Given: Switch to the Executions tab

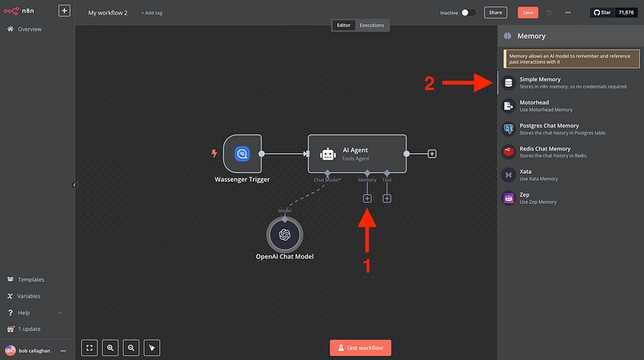Looking at the screenshot, I should tap(371, 25).
